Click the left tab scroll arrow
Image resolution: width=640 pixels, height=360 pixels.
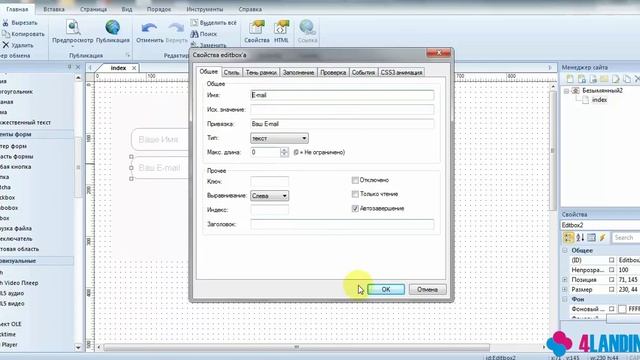pyautogui.click(x=90, y=68)
